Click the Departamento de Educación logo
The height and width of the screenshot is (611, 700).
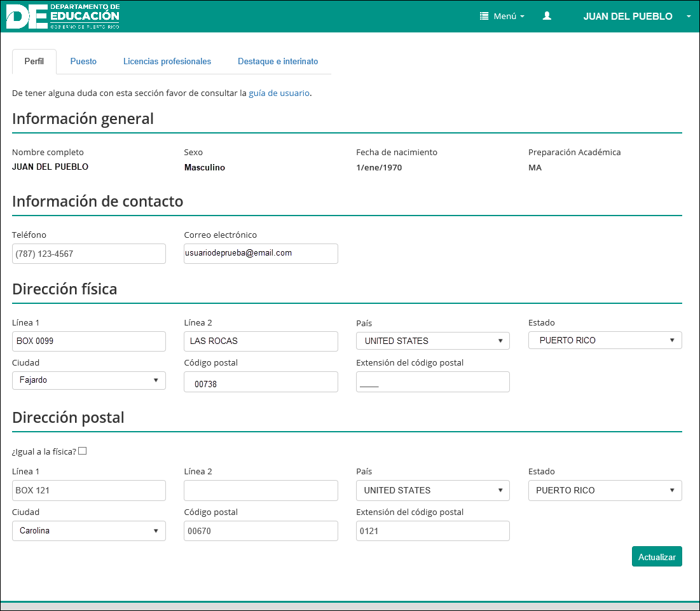[62, 17]
